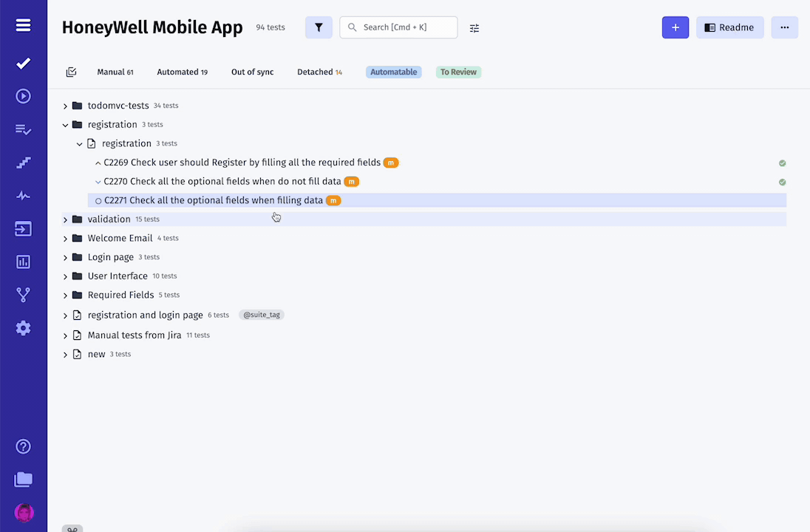Expand the Login page folder chevron
The height and width of the screenshot is (532, 810).
(65, 258)
